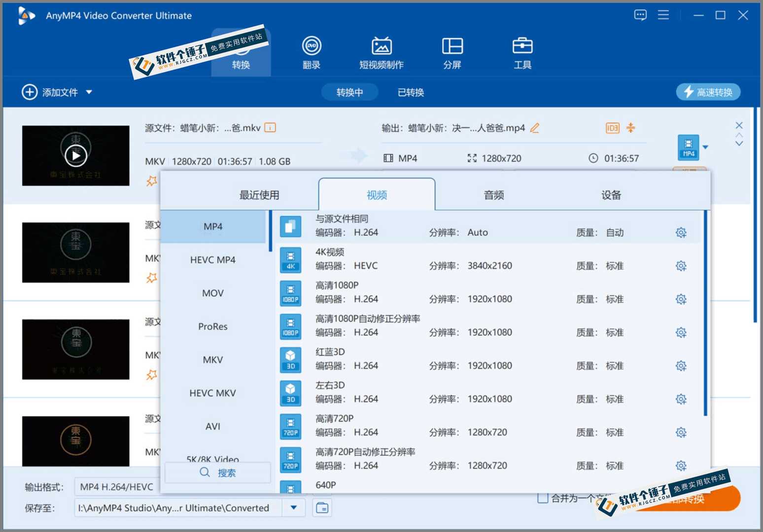
Task: Open the 短视频制作 module
Action: tap(381, 53)
